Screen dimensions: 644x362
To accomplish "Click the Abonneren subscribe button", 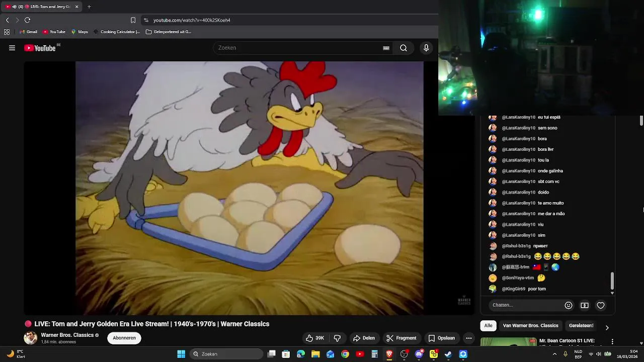I will pyautogui.click(x=124, y=338).
